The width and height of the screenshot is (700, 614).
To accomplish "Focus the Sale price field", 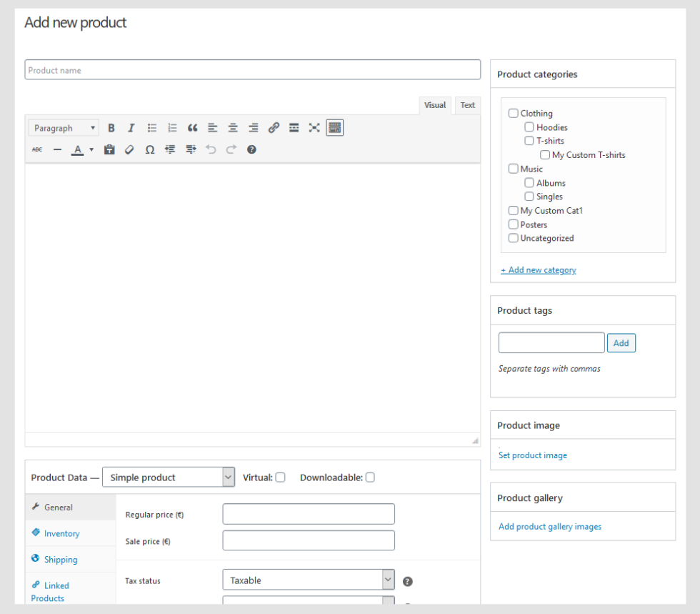I will (309, 540).
